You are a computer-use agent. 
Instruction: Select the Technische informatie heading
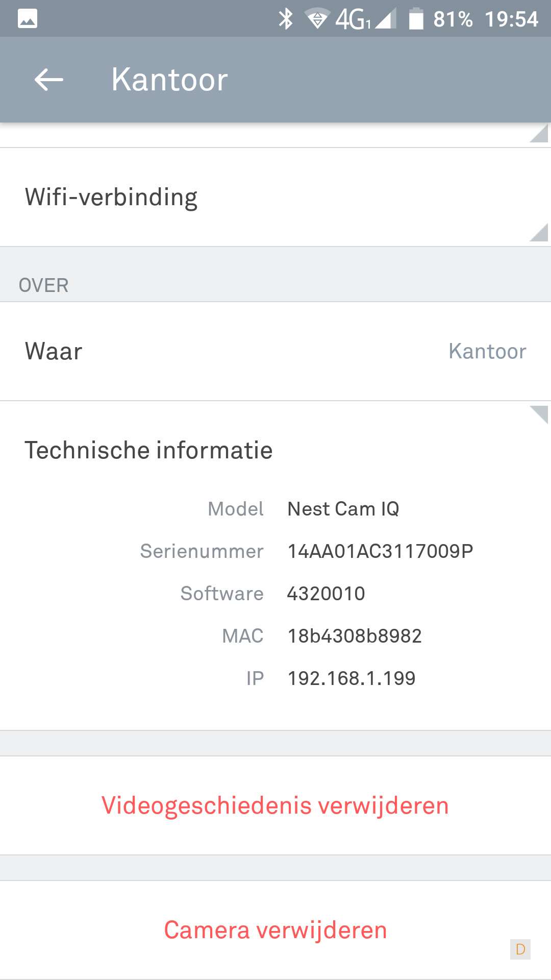click(149, 450)
